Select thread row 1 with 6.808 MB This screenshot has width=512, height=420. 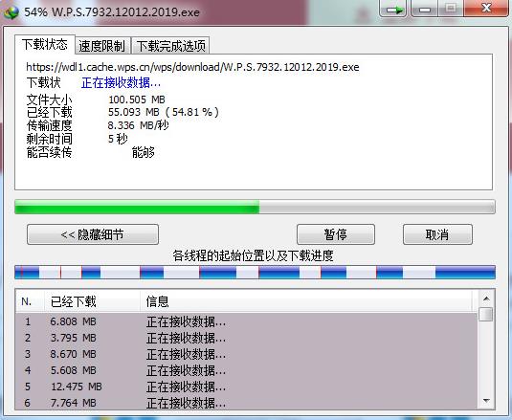(247, 321)
